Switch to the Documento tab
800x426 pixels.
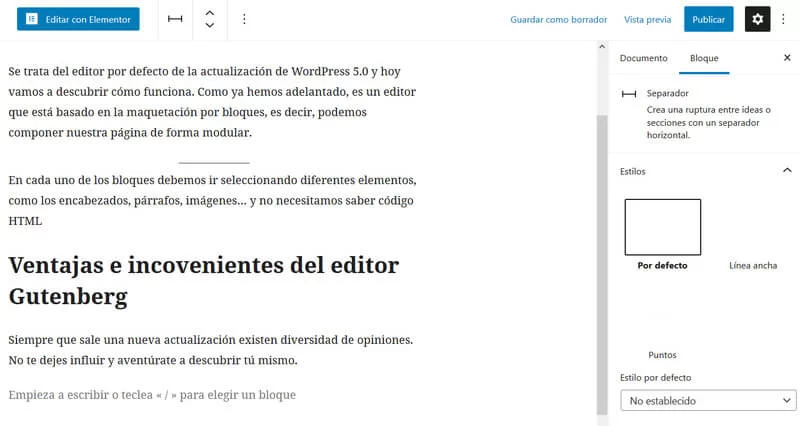[x=643, y=58]
